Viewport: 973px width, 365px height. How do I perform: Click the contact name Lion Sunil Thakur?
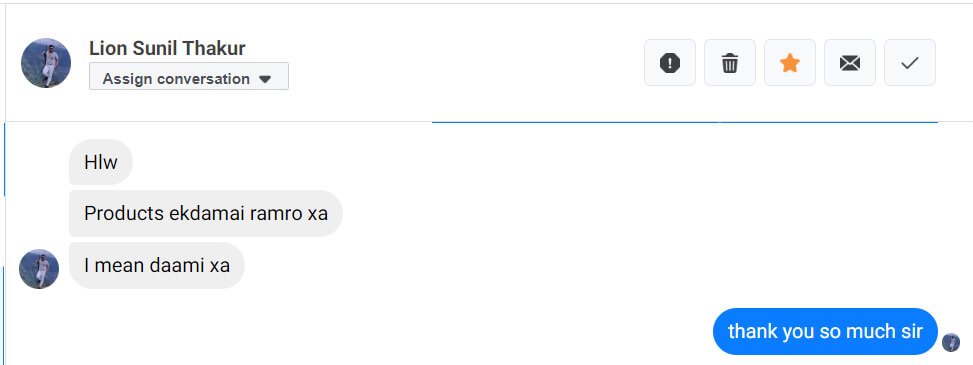pyautogui.click(x=167, y=48)
